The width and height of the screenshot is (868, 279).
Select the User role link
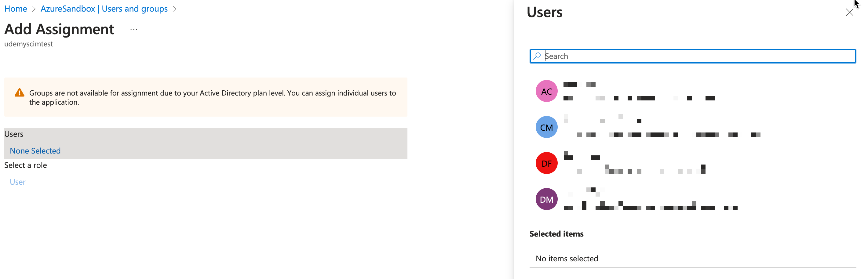[x=17, y=182]
